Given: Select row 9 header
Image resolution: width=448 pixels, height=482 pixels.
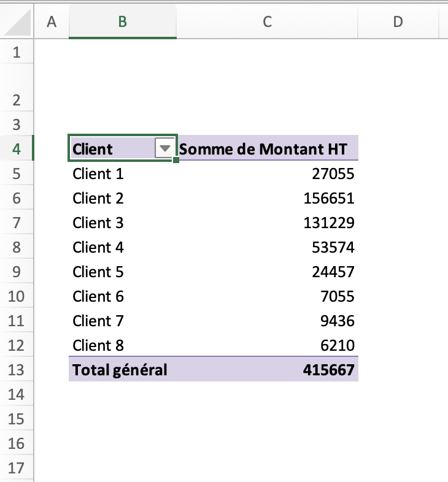Looking at the screenshot, I should (17, 272).
